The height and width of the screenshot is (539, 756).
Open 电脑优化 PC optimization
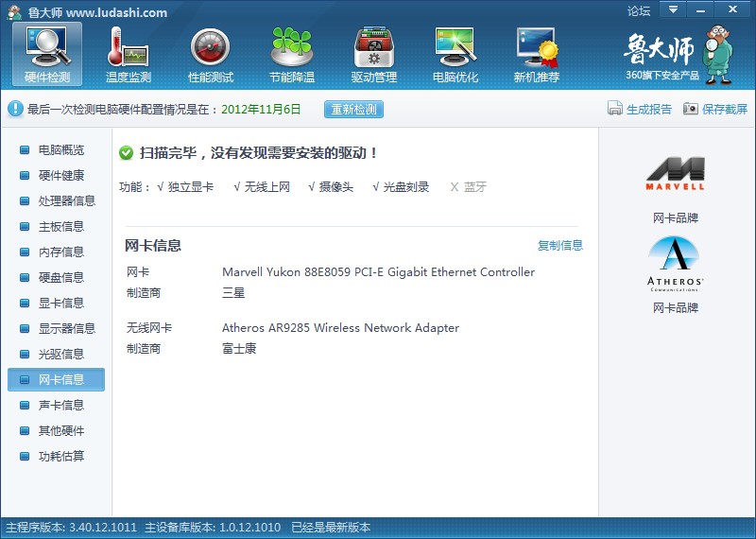[455, 54]
